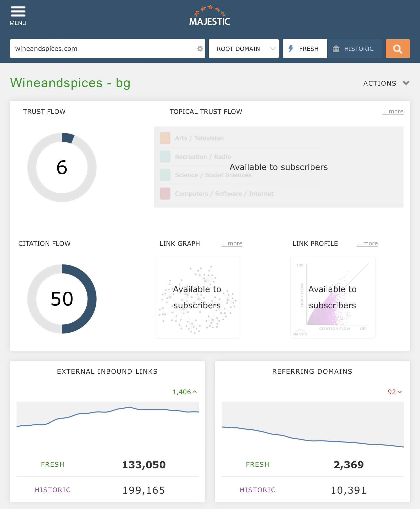Switch to the FRESH index
Screen dimensions: 420x509
coord(305,49)
